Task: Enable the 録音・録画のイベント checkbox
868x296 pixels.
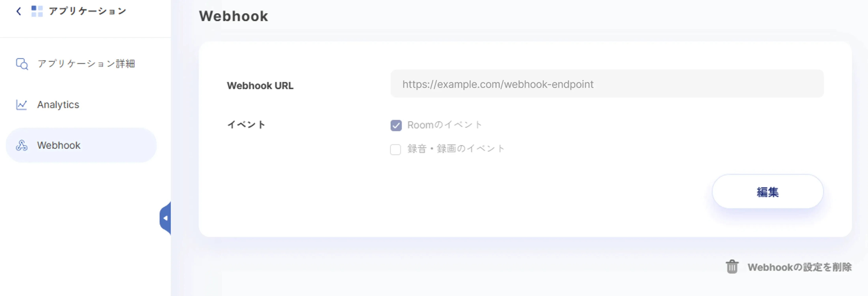Action: pyautogui.click(x=396, y=149)
